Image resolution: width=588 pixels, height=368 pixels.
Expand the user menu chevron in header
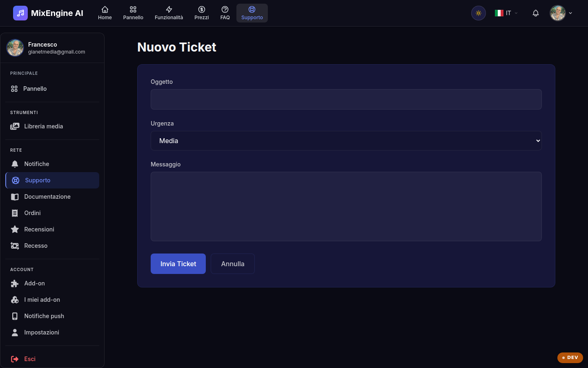[x=570, y=13]
